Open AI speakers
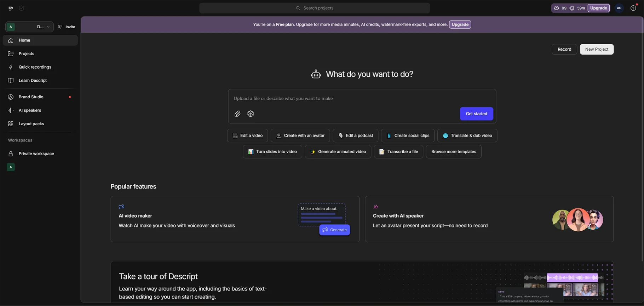 (40, 110)
